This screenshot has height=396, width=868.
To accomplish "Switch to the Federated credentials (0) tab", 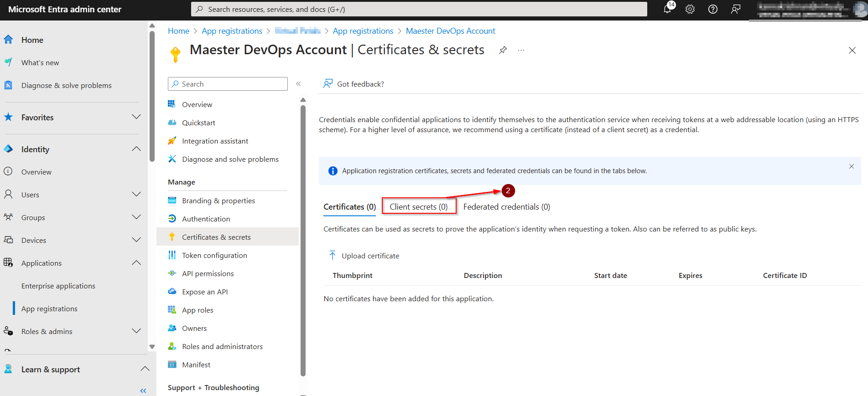I will click(507, 207).
